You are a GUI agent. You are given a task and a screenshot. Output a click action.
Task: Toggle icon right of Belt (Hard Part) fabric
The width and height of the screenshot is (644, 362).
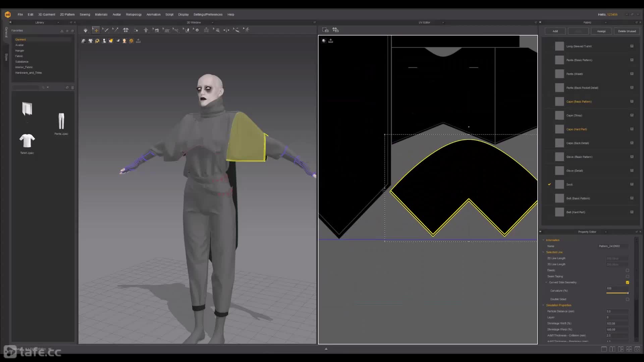coord(632,212)
